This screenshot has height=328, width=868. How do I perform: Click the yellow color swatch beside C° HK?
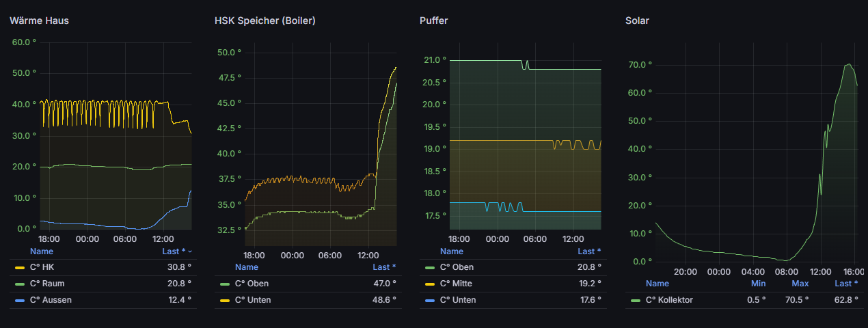(19, 267)
